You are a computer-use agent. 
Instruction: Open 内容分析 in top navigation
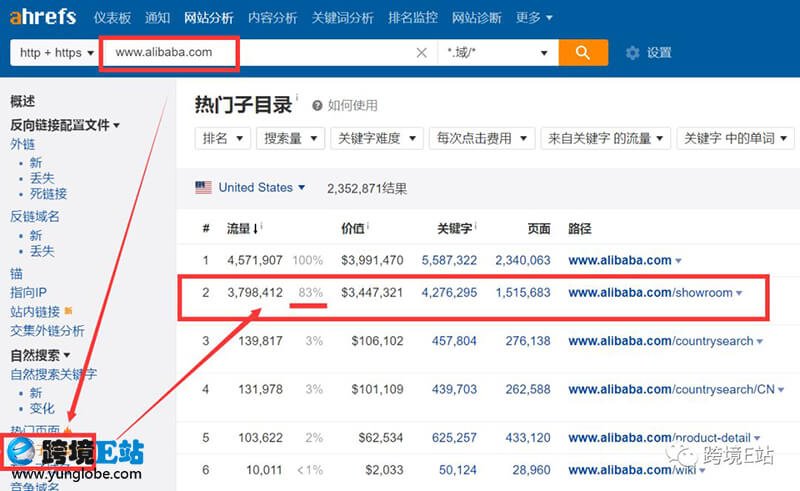click(272, 18)
